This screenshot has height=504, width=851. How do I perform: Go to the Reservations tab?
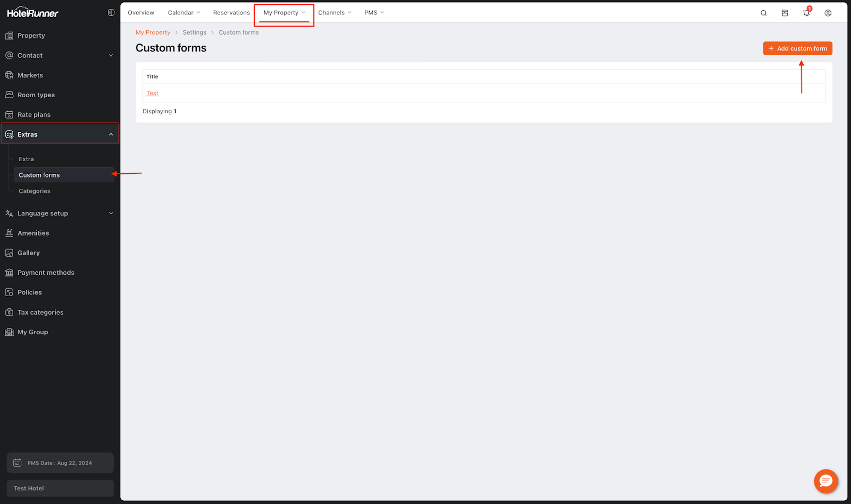coord(231,13)
